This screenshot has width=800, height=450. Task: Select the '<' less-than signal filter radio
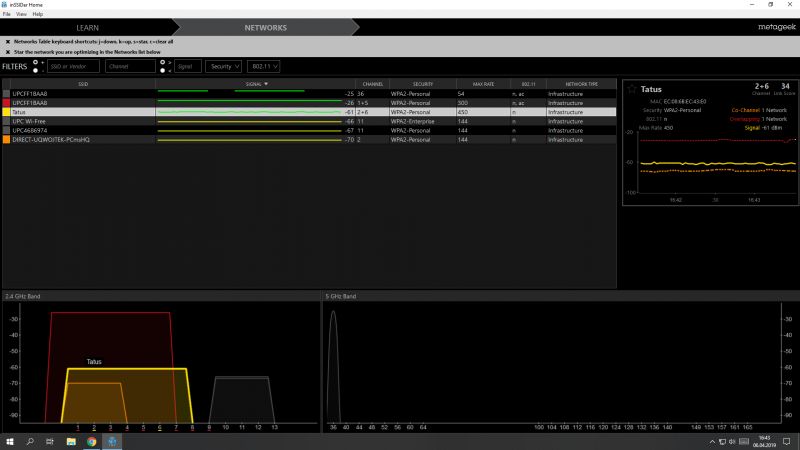pyautogui.click(x=163, y=70)
